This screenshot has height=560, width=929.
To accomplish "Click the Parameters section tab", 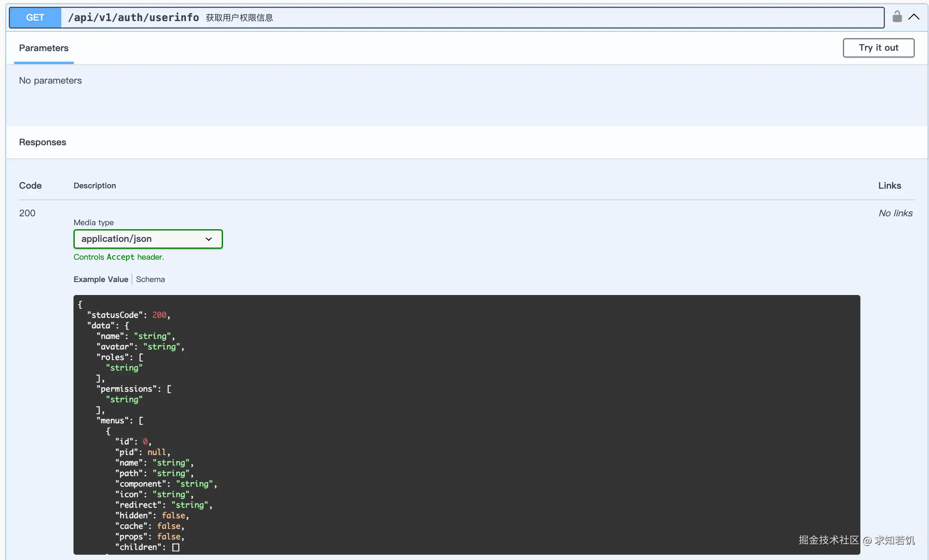I will click(x=44, y=48).
